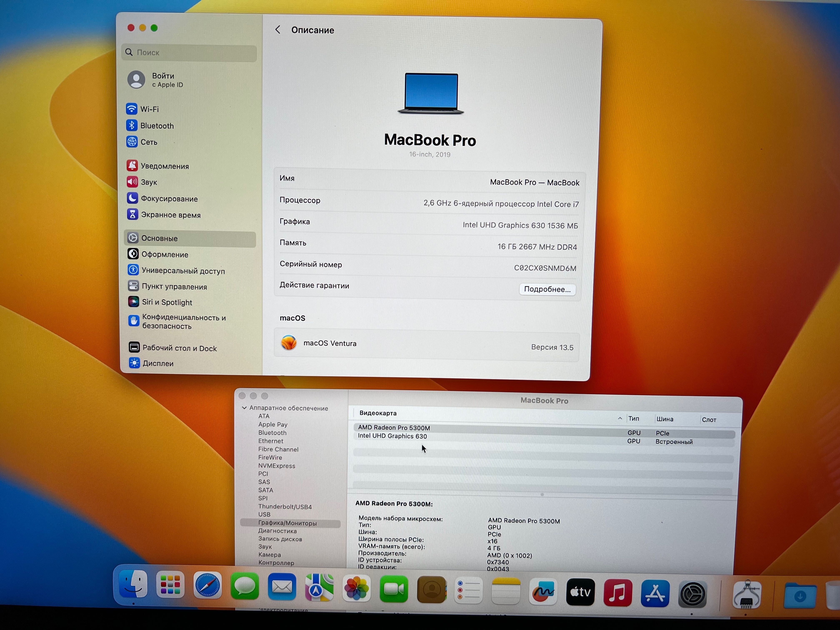Select Ethernet in hardware tree
Screen dimensions: 840x630
coord(271,441)
